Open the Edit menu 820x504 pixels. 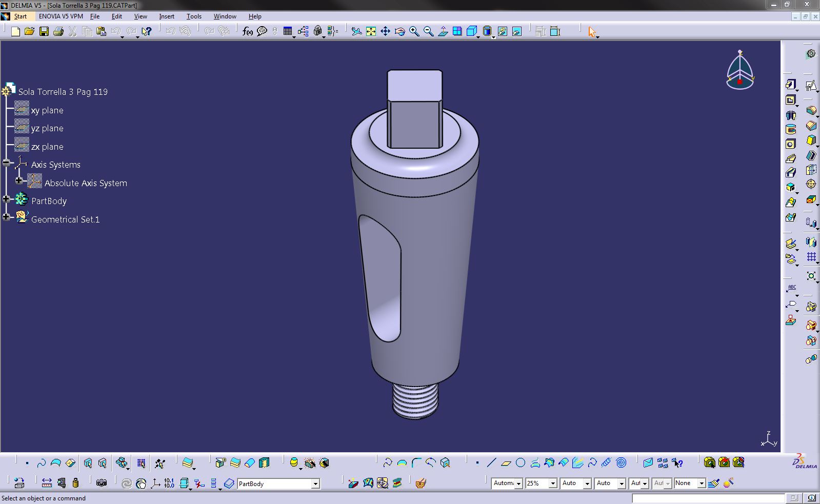(x=116, y=16)
